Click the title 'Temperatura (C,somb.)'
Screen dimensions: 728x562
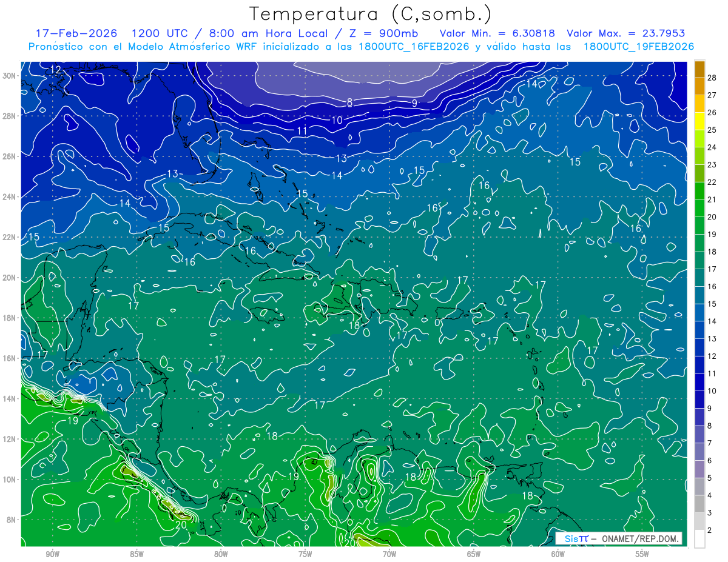370,14
